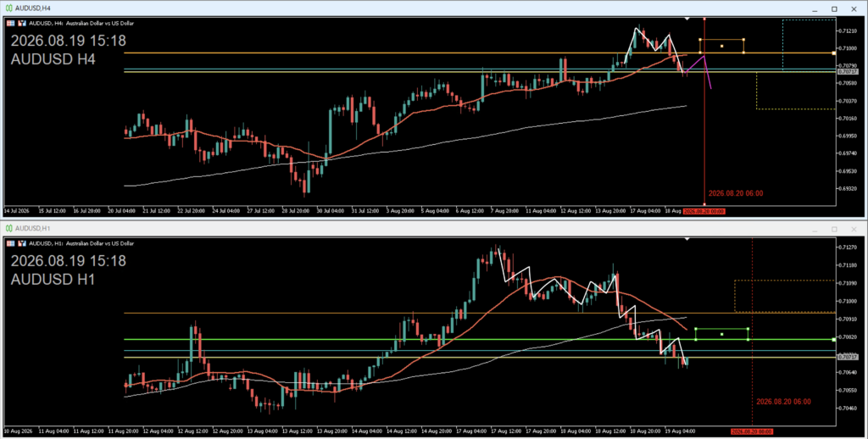Grab green horizontal line's right-edge handle on H1

click(x=834, y=340)
